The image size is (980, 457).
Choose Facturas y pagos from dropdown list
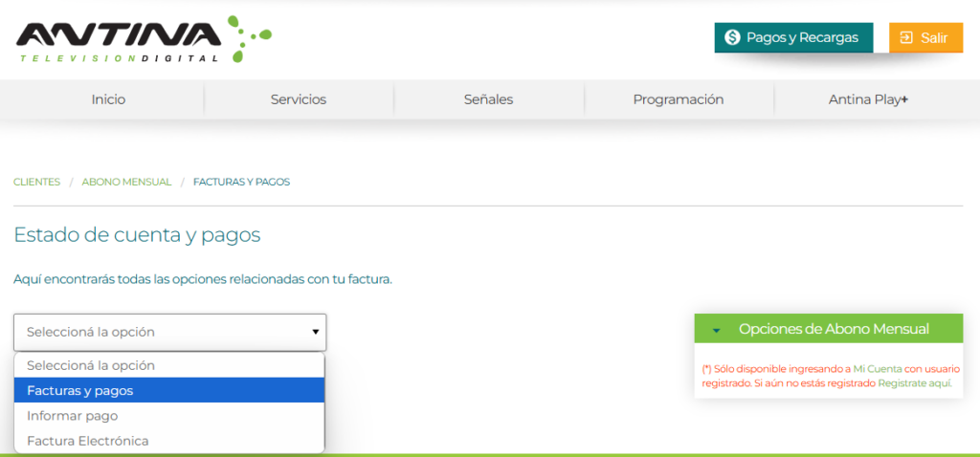click(x=169, y=390)
